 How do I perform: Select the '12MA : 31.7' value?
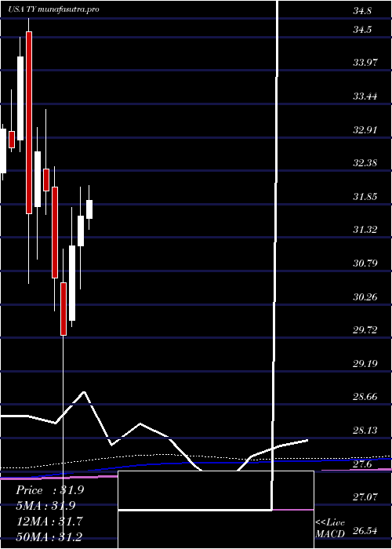point(48,521)
